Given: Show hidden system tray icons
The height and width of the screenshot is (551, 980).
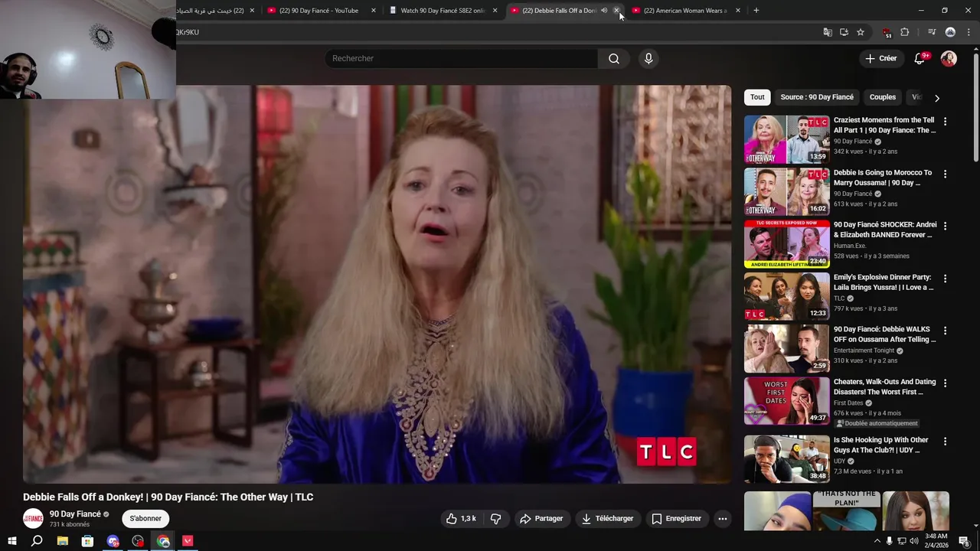Looking at the screenshot, I should [x=877, y=541].
